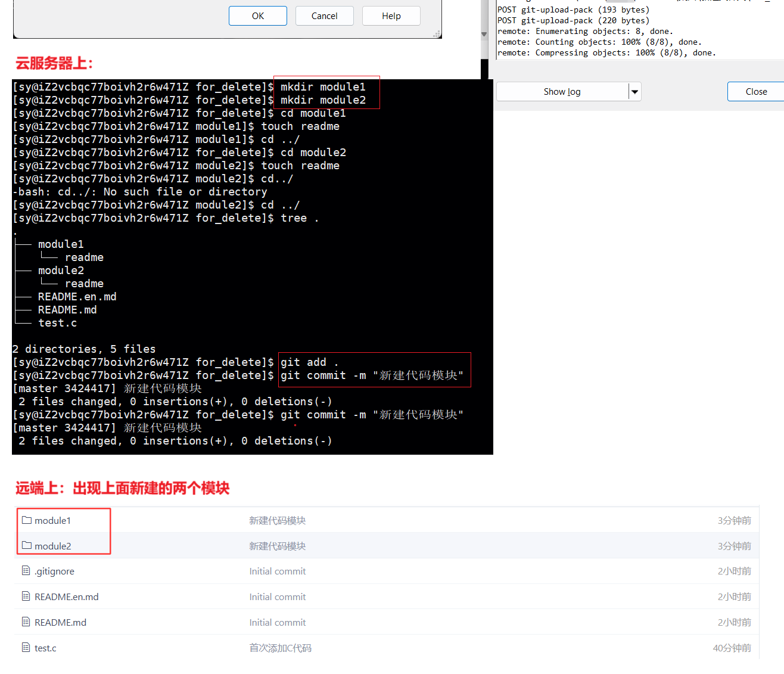Click the module1 commit message 新建代码模块
Viewport: 784px width, 674px height.
(x=277, y=521)
